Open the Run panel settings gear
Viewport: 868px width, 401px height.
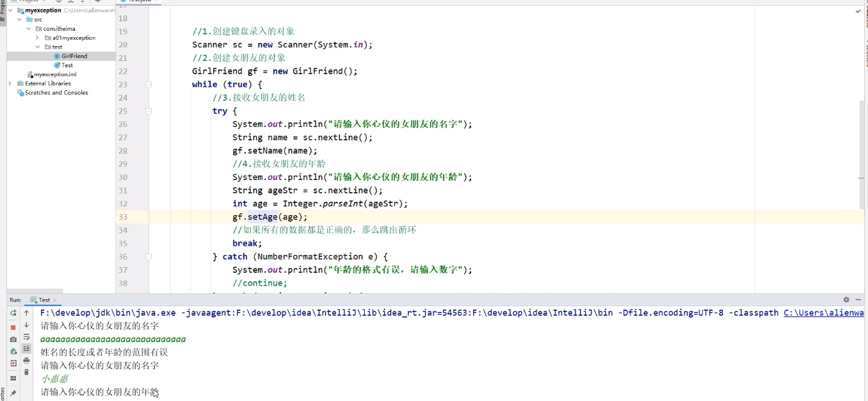(846, 299)
